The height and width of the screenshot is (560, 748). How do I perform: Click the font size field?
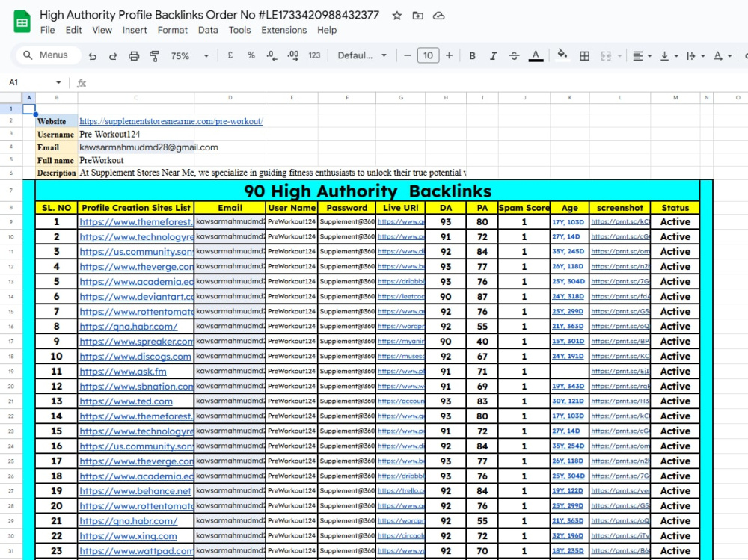coord(428,55)
